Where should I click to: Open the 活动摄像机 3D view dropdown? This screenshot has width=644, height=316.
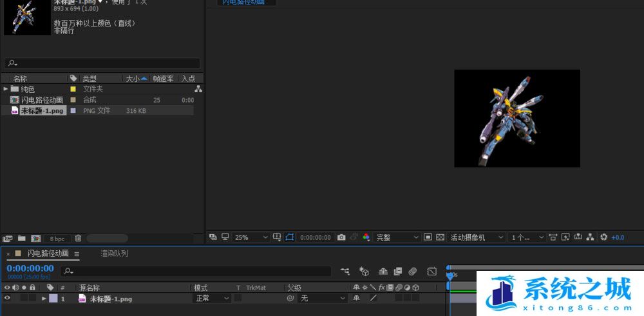pos(477,237)
